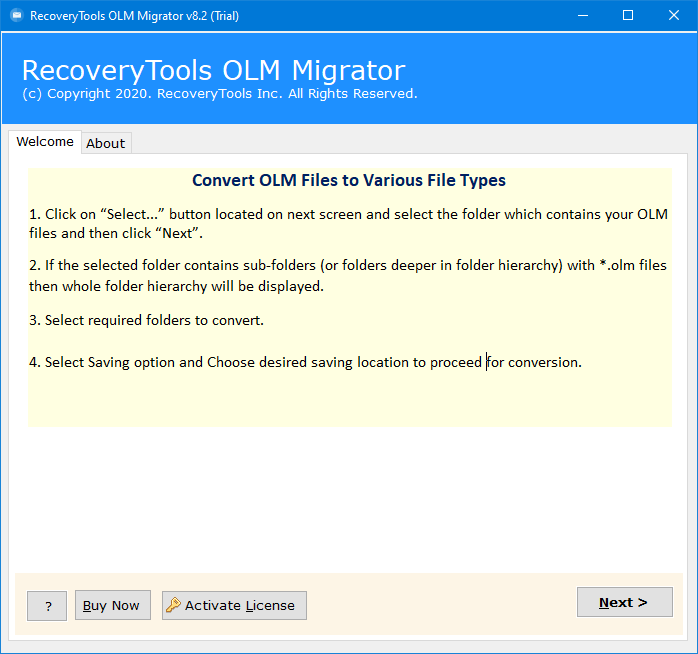Screen dimensions: 698x654
Task: Open the question mark help button
Action: (47, 605)
